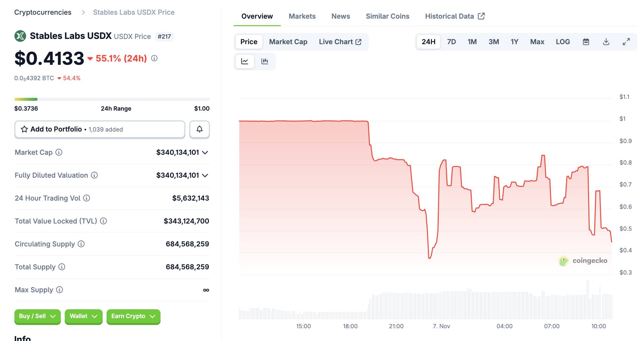Click the 24h Range progress bar
644x341 pixels.
(x=111, y=99)
